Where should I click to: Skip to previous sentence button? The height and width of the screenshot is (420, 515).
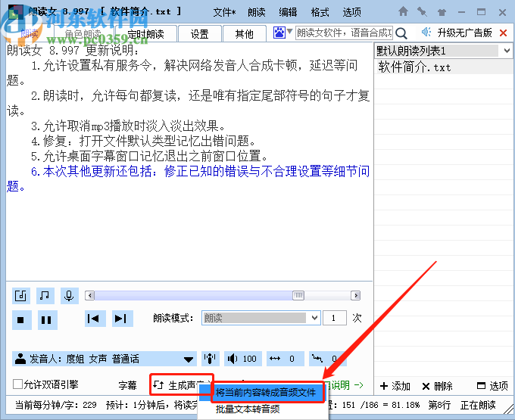pyautogui.click(x=95, y=319)
